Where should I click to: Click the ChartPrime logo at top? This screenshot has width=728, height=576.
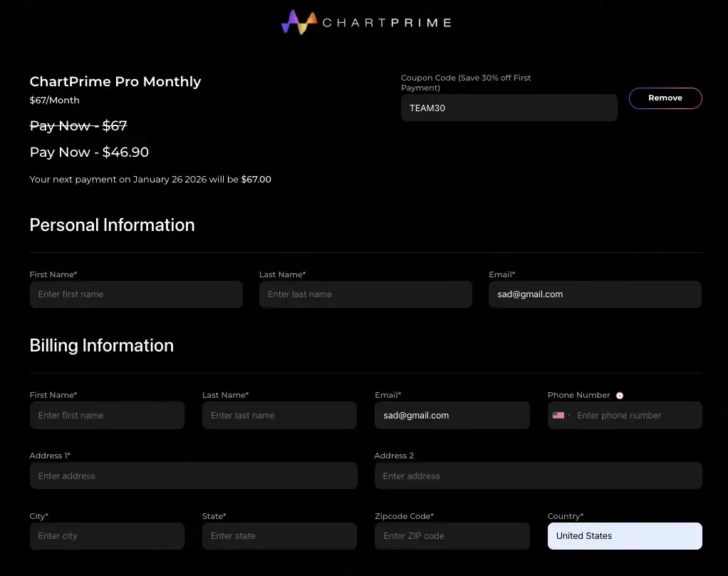pyautogui.click(x=366, y=22)
